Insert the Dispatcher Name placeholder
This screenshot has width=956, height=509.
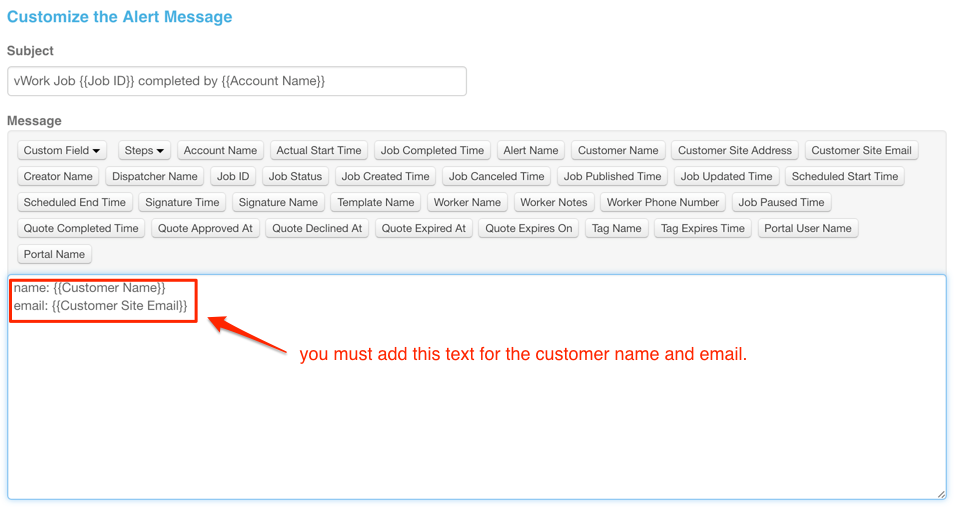point(155,177)
